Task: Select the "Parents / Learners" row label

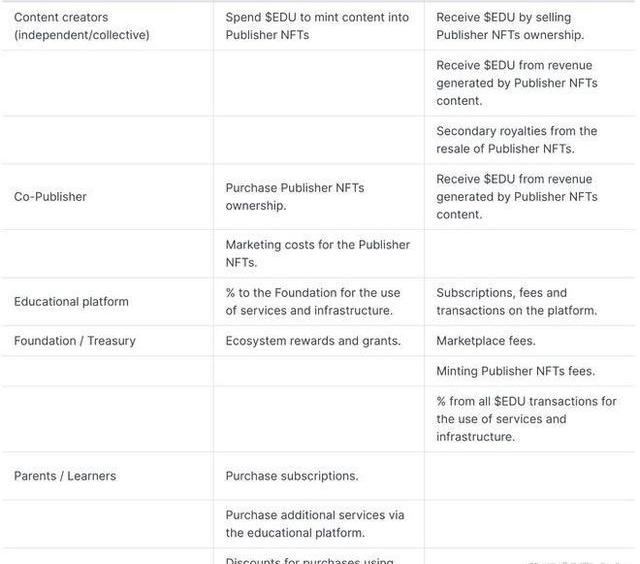Action: coord(65,476)
